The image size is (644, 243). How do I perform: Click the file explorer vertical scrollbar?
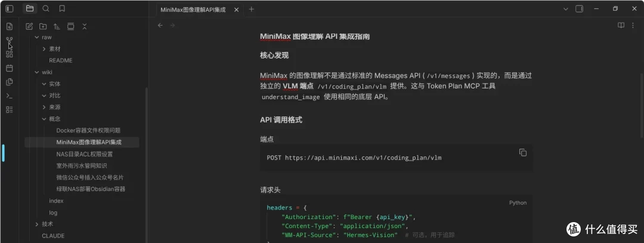click(147, 164)
